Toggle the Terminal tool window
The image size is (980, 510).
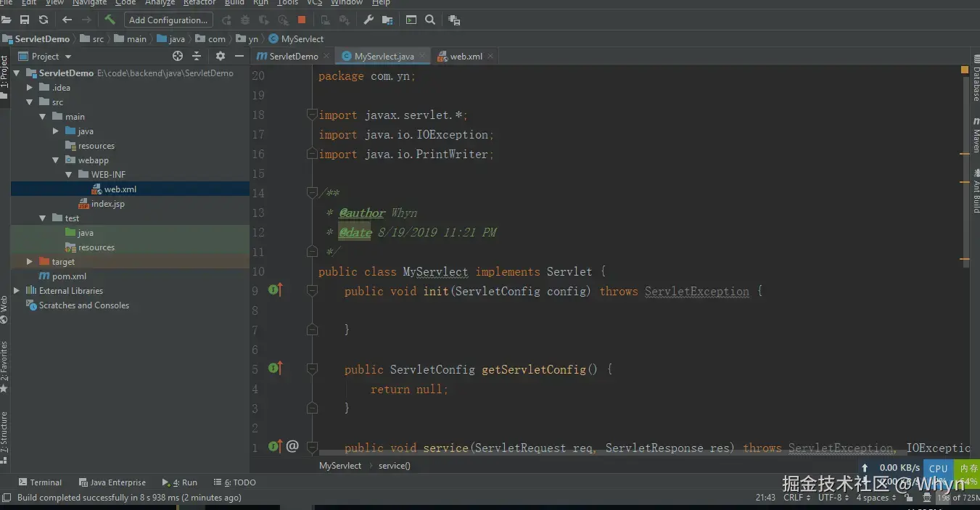[x=41, y=482]
